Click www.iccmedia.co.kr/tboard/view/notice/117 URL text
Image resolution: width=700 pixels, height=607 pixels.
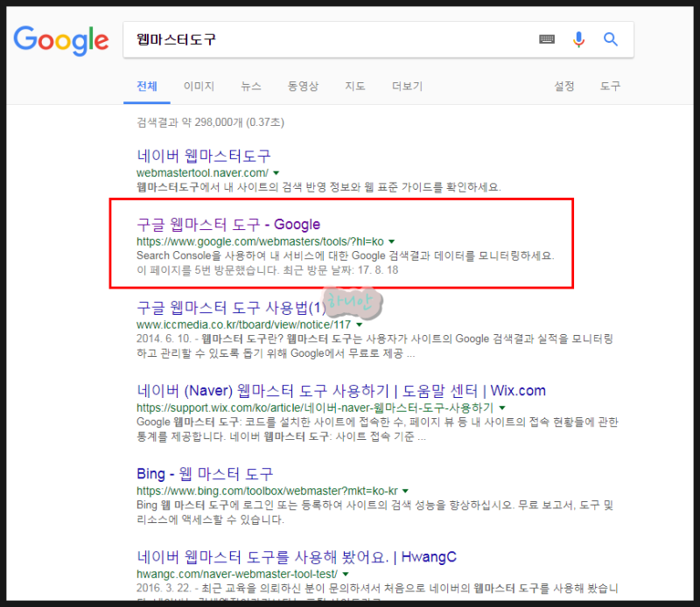click(x=244, y=324)
